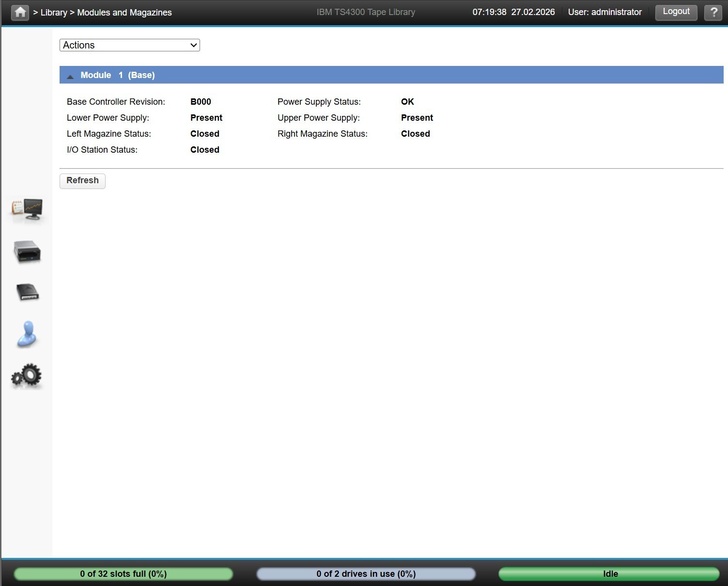Click the I/O Station Status Closed value
728x586 pixels.
tap(205, 150)
